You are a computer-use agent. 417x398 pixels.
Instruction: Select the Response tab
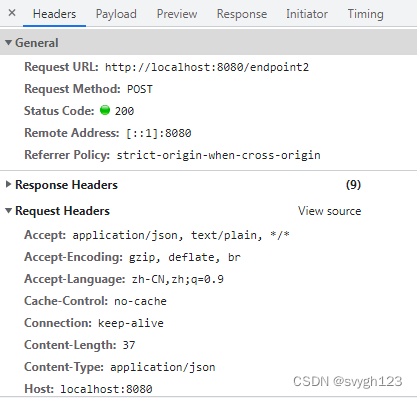coord(242,14)
